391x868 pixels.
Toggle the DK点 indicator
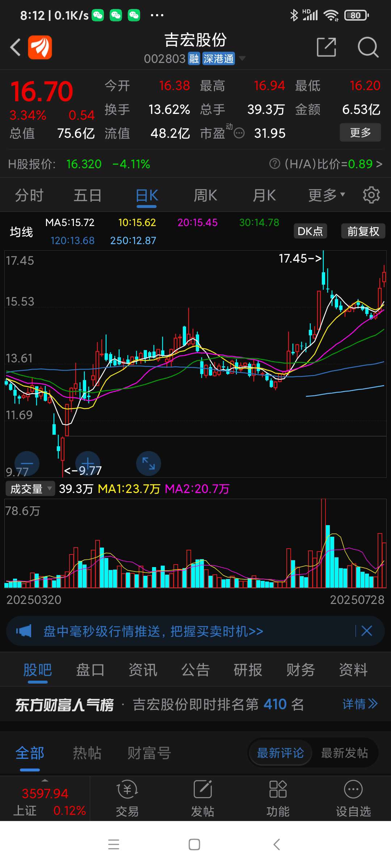[x=310, y=231]
